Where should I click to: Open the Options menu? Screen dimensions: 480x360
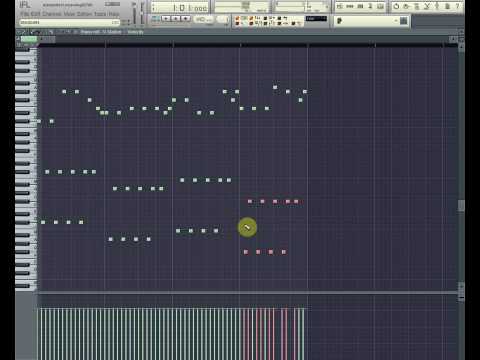pyautogui.click(x=84, y=14)
